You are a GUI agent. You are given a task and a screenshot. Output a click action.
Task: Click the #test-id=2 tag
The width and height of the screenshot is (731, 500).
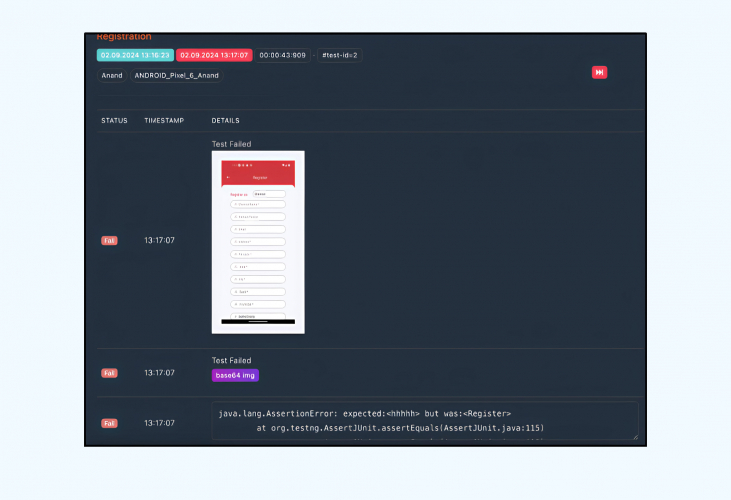click(x=340, y=55)
